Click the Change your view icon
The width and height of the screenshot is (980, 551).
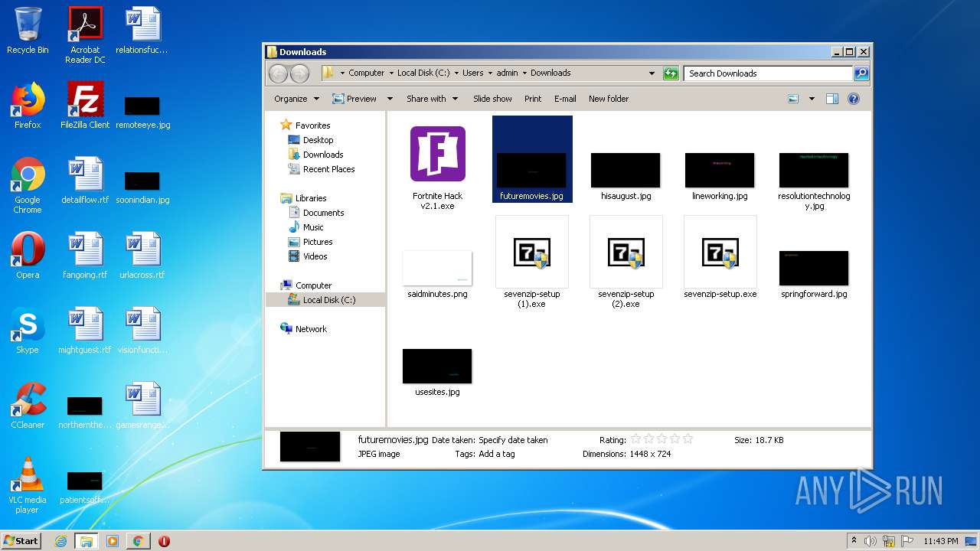(x=793, y=99)
